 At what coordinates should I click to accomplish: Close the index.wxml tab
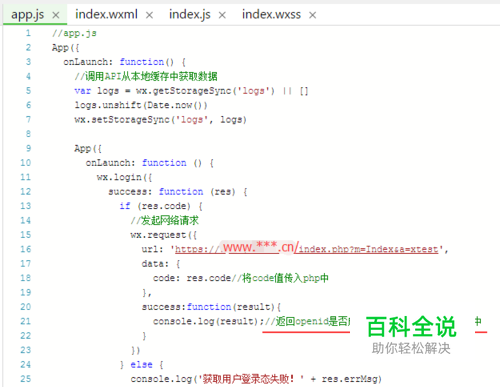click(149, 15)
